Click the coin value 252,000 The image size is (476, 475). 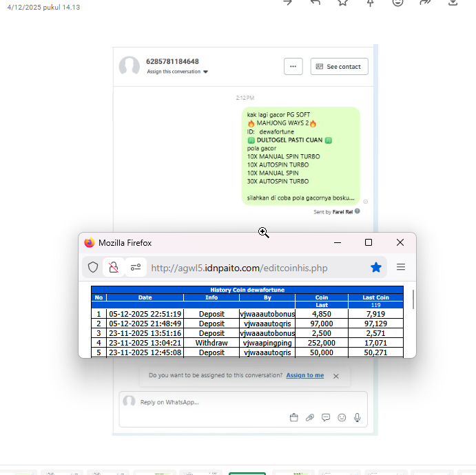click(x=322, y=343)
